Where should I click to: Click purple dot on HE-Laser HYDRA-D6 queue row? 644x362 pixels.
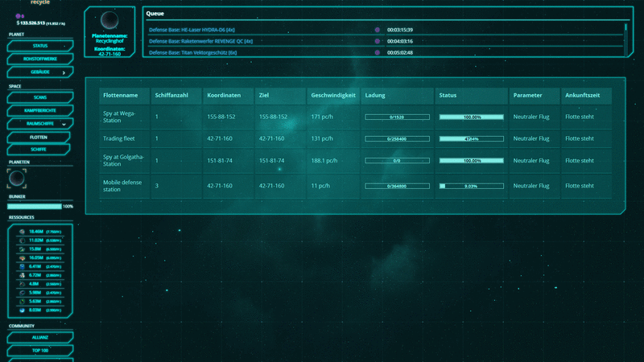point(377,30)
